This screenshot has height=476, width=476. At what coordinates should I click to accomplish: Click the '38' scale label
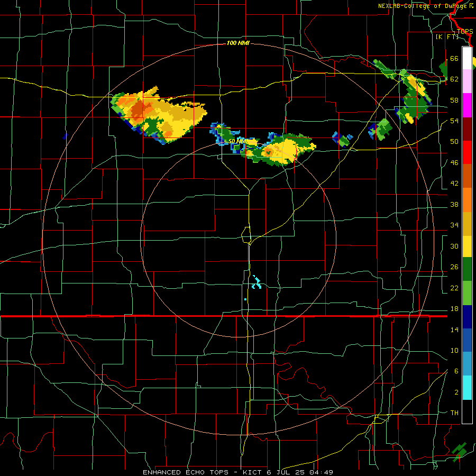click(454, 204)
